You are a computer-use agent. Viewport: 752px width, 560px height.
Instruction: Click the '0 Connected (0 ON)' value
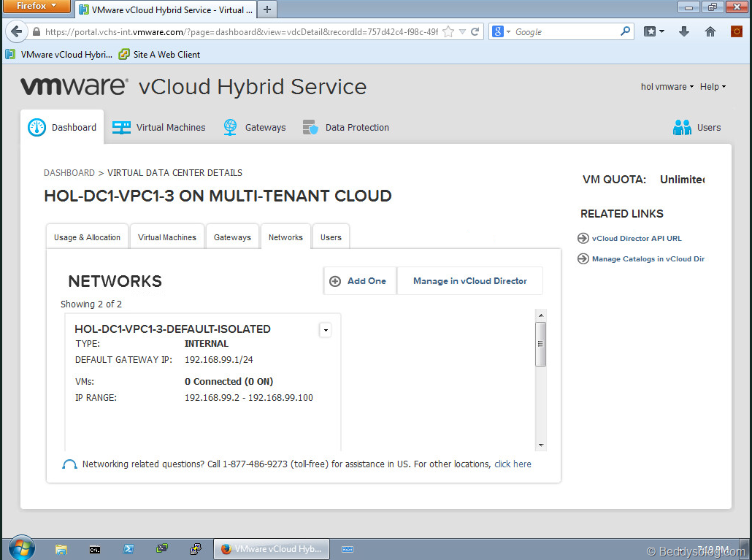click(x=229, y=382)
